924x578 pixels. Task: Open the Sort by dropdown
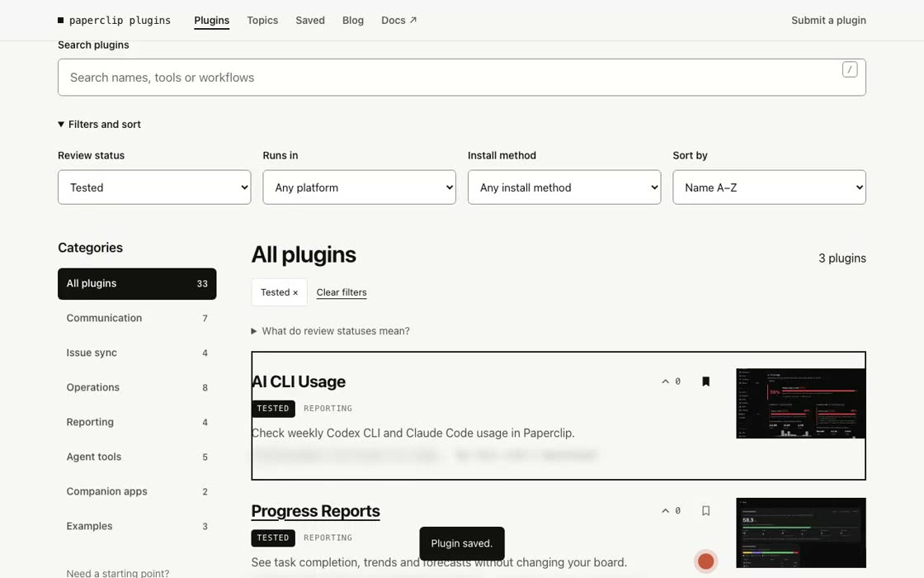tap(769, 187)
